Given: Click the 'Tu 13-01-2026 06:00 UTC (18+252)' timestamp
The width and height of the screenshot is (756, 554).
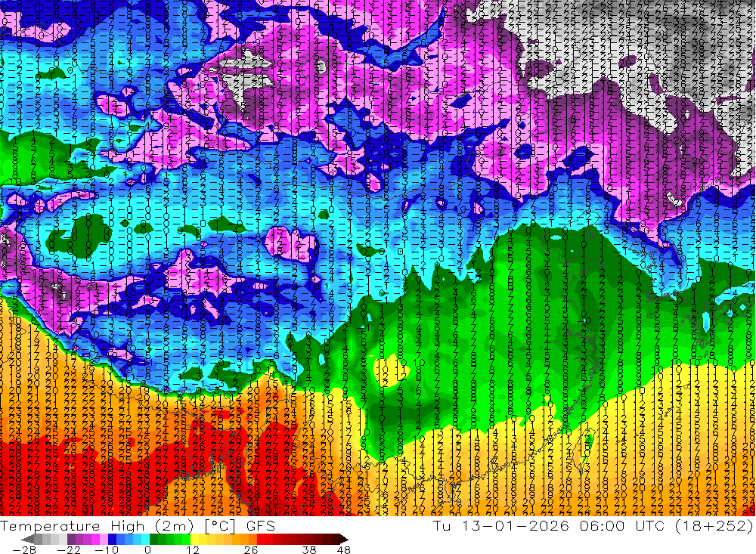Looking at the screenshot, I should coord(593,525).
